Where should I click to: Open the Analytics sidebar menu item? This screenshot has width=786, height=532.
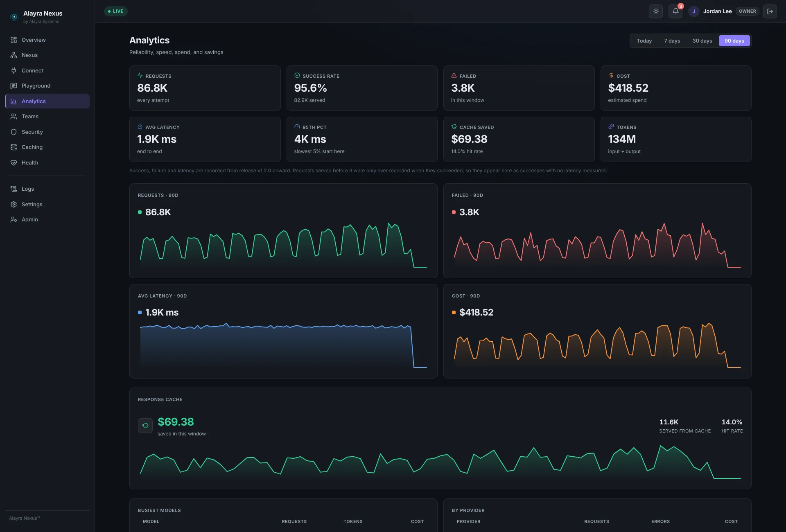click(47, 101)
